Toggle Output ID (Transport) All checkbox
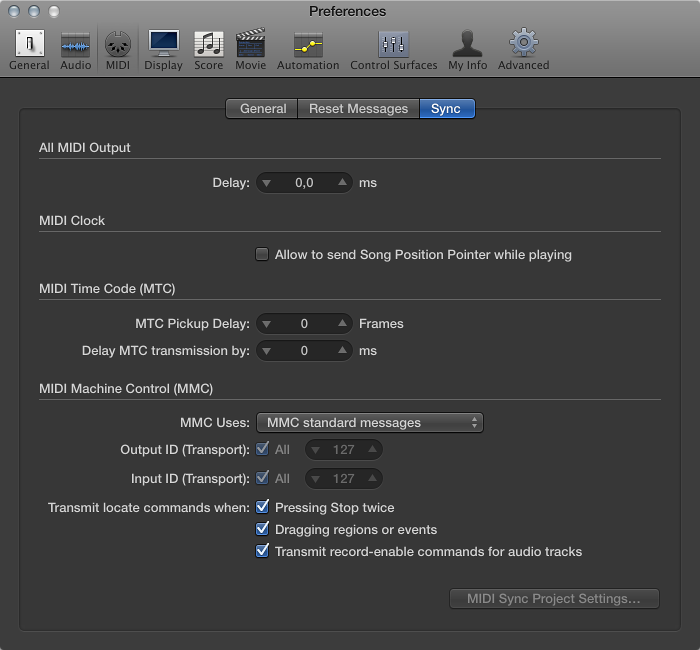The width and height of the screenshot is (700, 650). click(262, 449)
